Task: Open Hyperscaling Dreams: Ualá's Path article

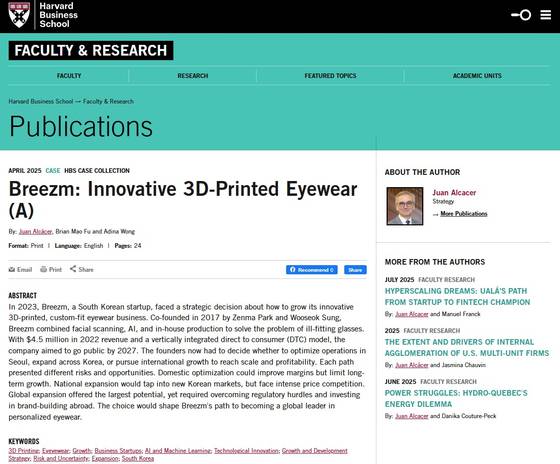Action: click(457, 296)
